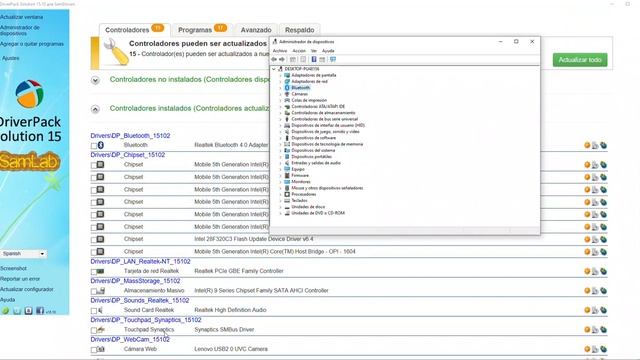The height and width of the screenshot is (360, 640).
Task: Click the globe icon in Sound Card Realtek row
Action: pyautogui.click(x=603, y=310)
